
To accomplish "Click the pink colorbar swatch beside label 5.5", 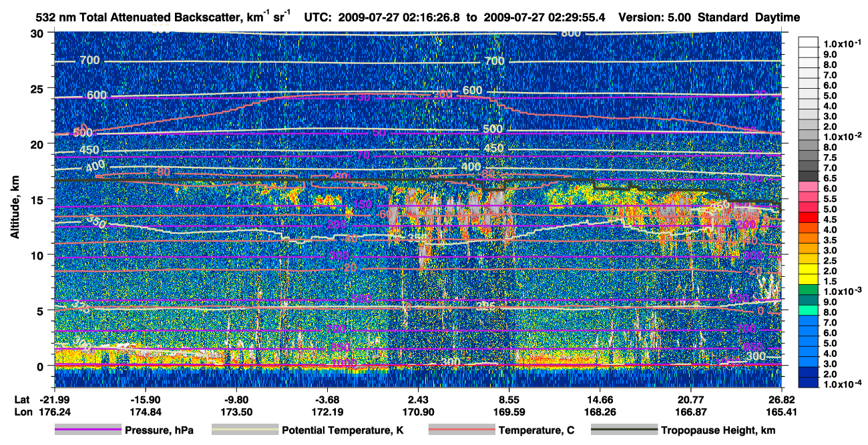I will coord(808,196).
